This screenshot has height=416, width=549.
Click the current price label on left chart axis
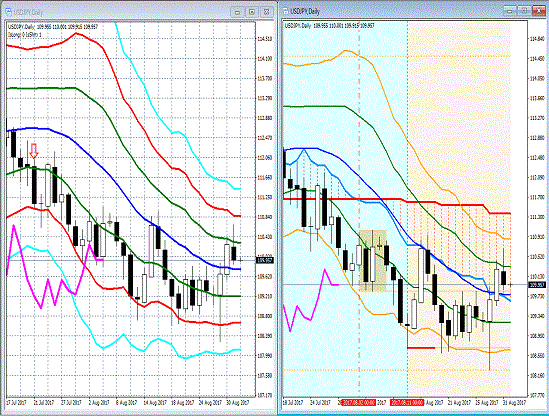[265, 260]
